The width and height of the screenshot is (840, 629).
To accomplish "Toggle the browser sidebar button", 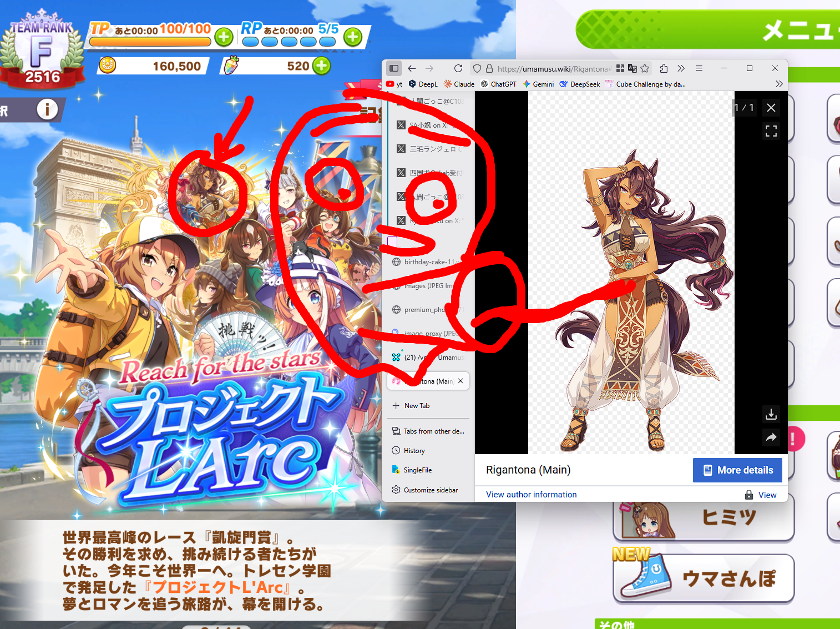I will pyautogui.click(x=394, y=68).
